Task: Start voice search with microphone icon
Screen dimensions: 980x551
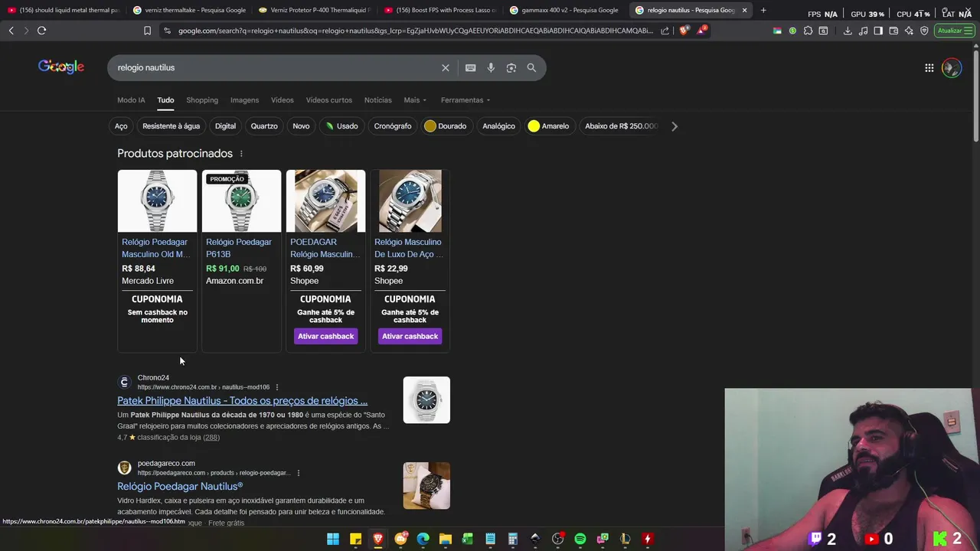Action: click(491, 67)
